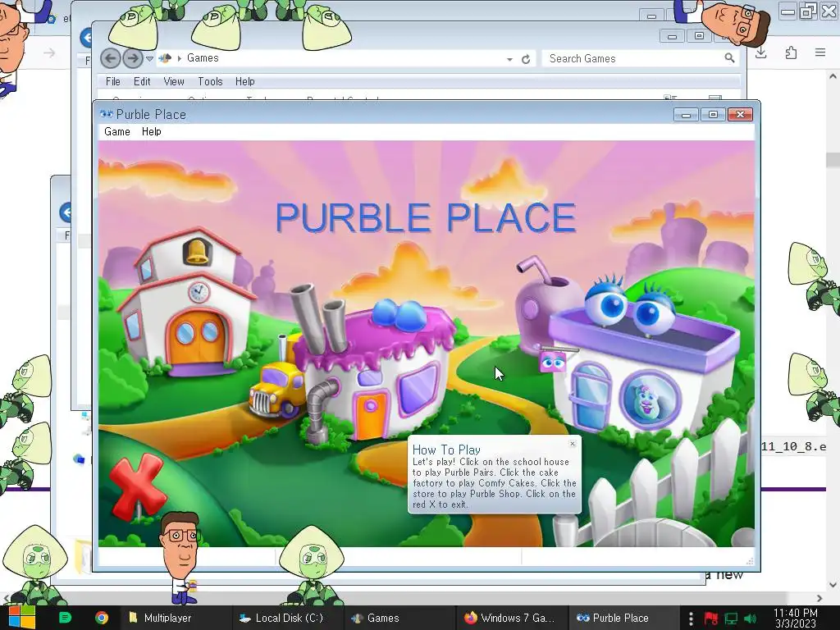Open the green chat app on taskbar
The height and width of the screenshot is (630, 840).
[x=66, y=618]
